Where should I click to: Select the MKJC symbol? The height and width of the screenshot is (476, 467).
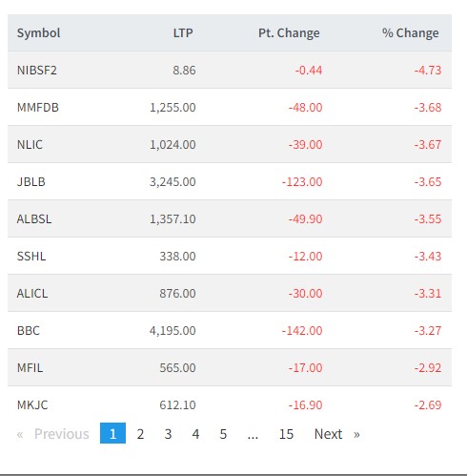[x=32, y=405]
